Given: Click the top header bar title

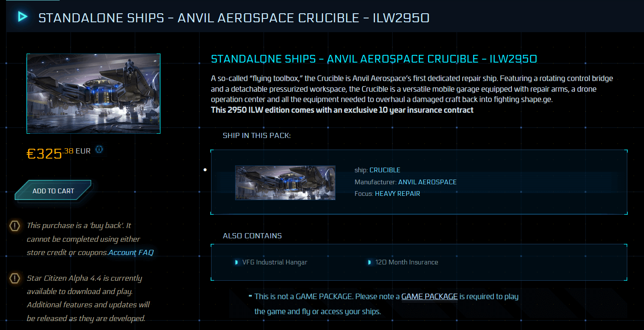Looking at the screenshot, I should tap(234, 18).
